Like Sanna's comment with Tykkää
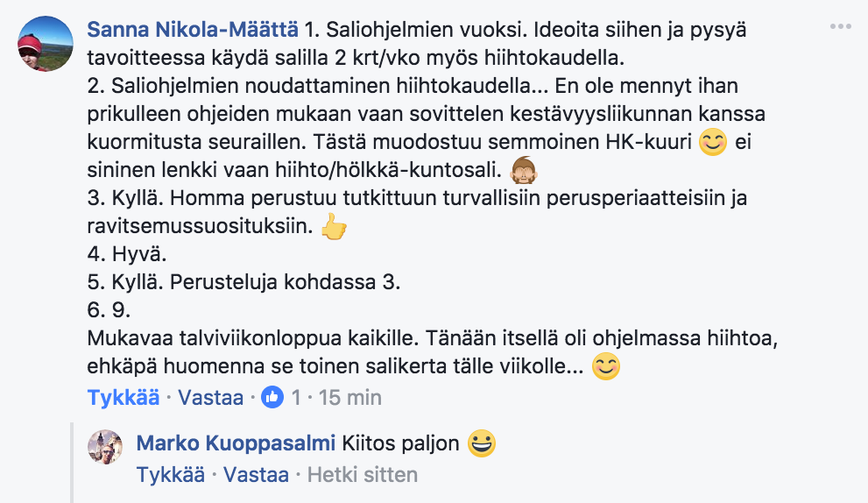This screenshot has height=503, width=868. pyautogui.click(x=123, y=397)
